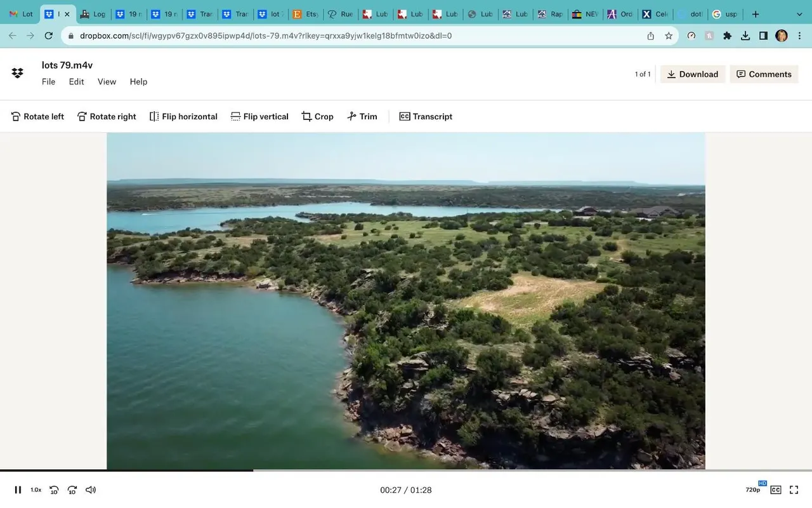Open the Chrome profile avatar

pos(782,36)
